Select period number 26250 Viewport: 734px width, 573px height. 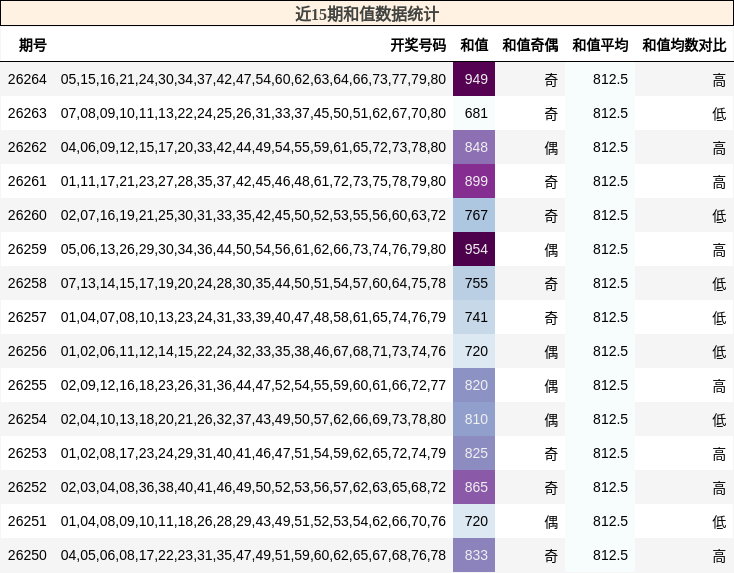[x=27, y=555]
